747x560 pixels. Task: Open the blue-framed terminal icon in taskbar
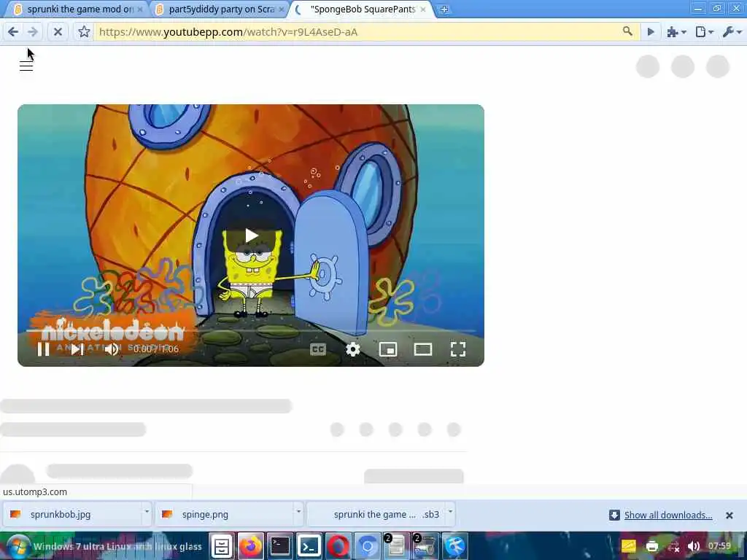309,546
